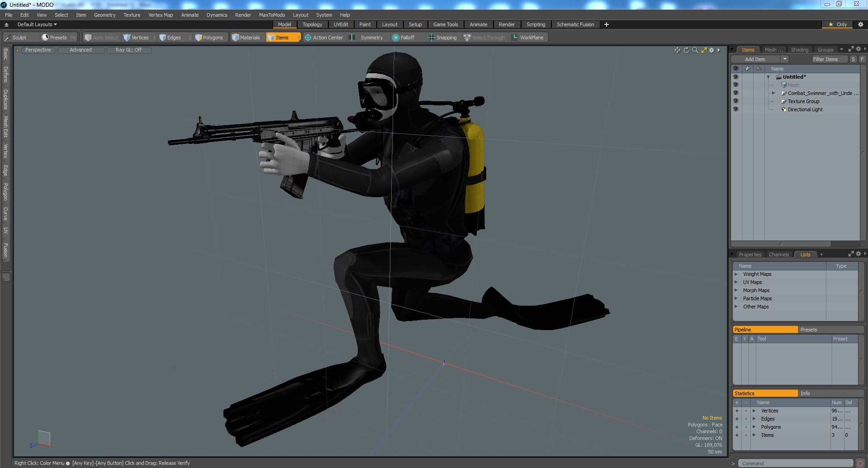Open the Perspective view type dropdown
The width and height of the screenshot is (868, 468).
[x=38, y=50]
